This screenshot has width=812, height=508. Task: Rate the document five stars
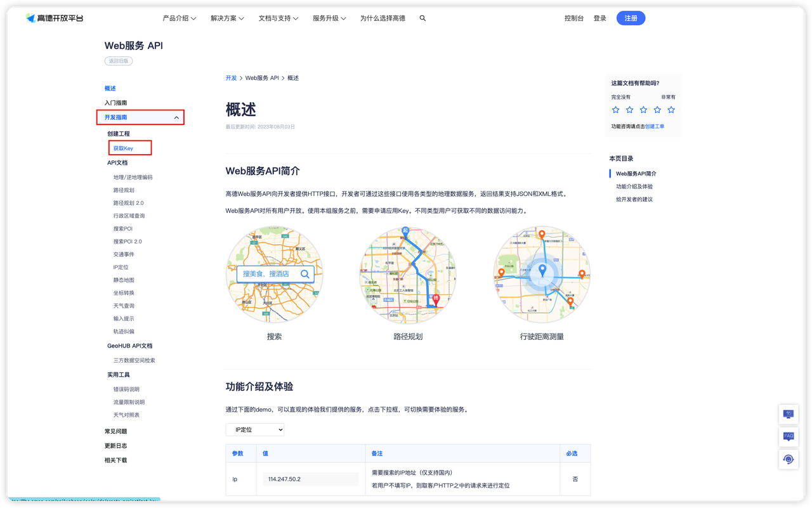pos(671,110)
